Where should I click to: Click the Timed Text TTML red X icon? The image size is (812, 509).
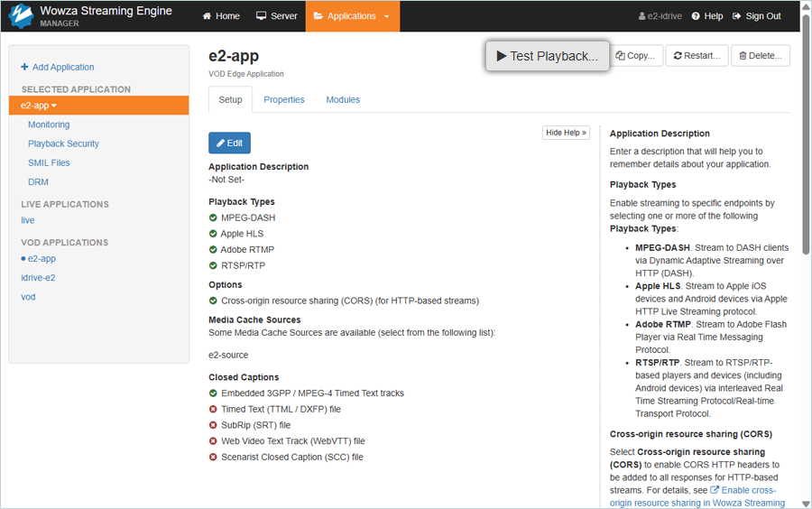coord(213,409)
